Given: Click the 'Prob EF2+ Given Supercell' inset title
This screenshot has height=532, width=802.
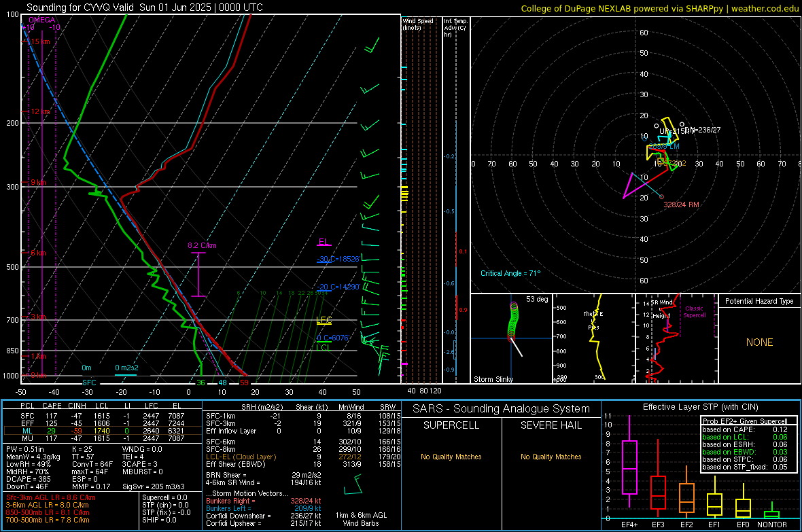Looking at the screenshot, I should 745,421.
